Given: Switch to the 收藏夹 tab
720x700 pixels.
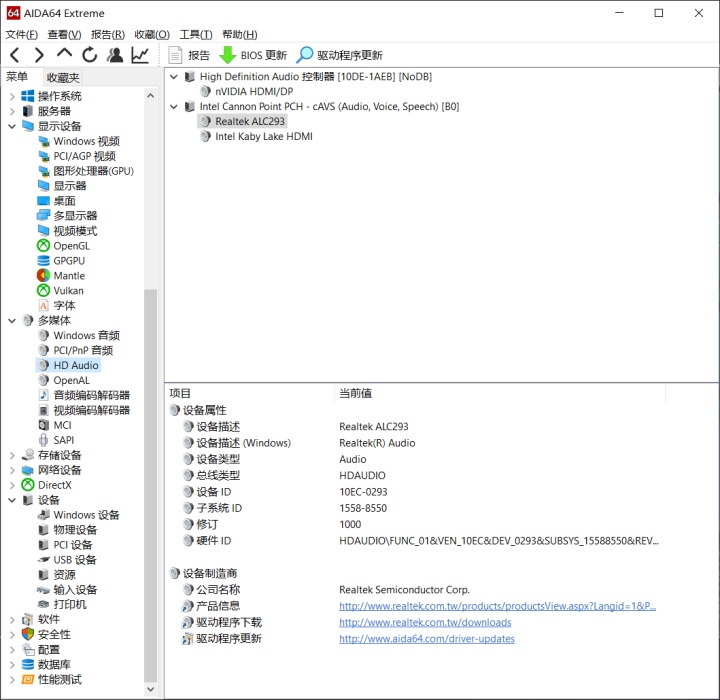Looking at the screenshot, I should [x=63, y=78].
